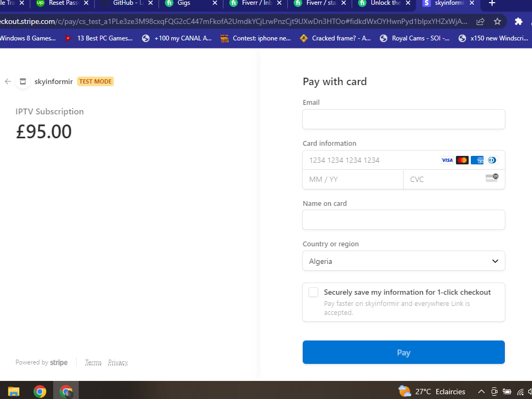Click the skyinformir store icon
Screen dimensions: 532x399
pyautogui.click(x=23, y=81)
